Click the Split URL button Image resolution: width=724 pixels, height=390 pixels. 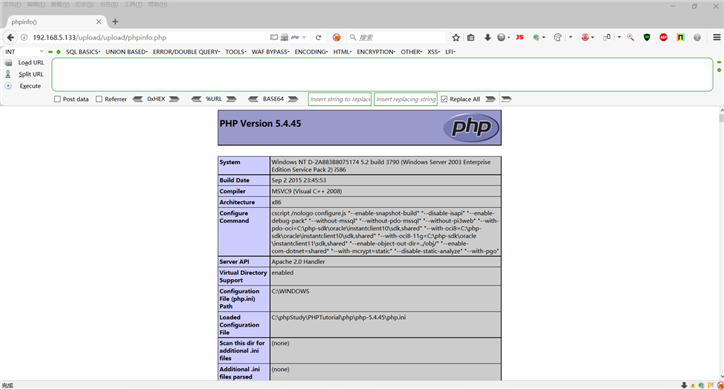click(31, 74)
